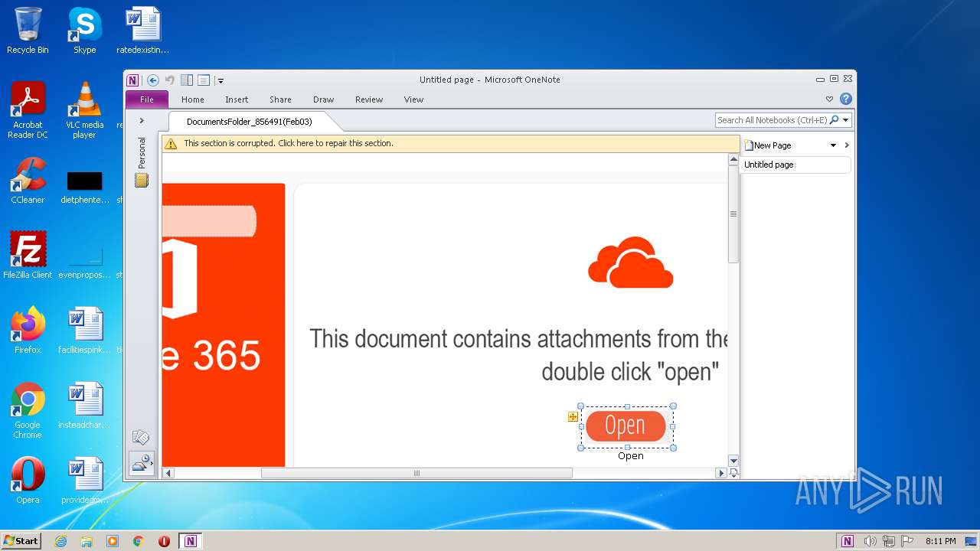
Task: Collapse the page tabs pane arrow
Action: (x=847, y=145)
